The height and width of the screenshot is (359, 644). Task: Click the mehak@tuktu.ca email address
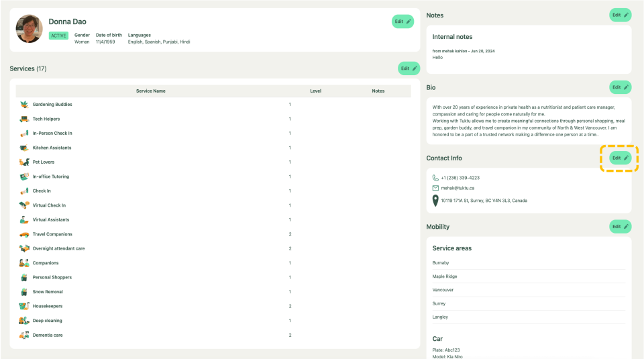pyautogui.click(x=458, y=188)
